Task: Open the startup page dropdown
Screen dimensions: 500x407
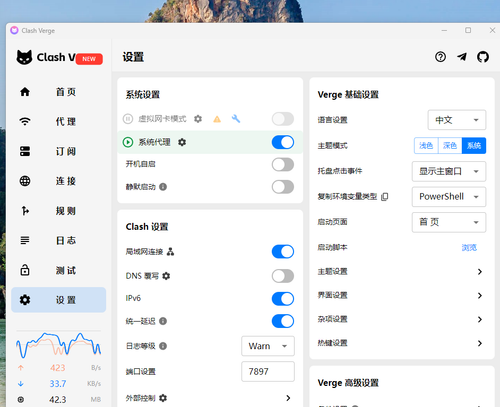Action: coord(449,222)
